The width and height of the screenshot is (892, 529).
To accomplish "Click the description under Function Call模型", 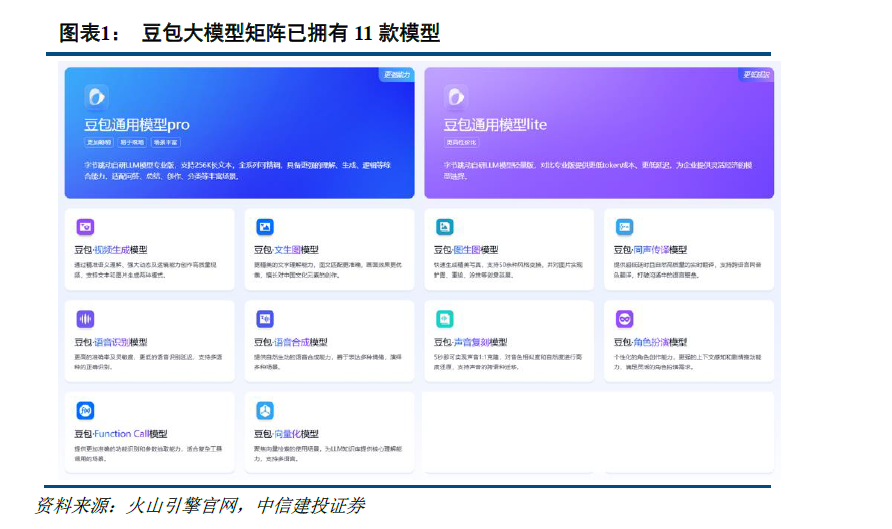I will coord(148,453).
